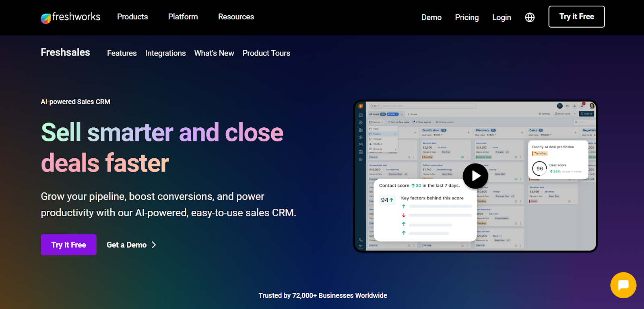644x309 pixels.
Task: Click the Add deal button in preview
Action: pyautogui.click(x=586, y=114)
